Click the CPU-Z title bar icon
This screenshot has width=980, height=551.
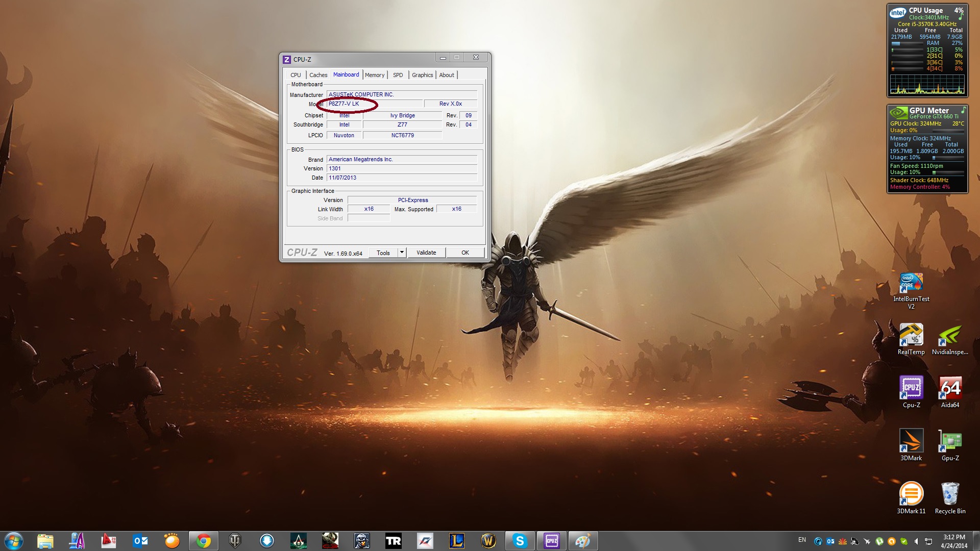pos(287,60)
